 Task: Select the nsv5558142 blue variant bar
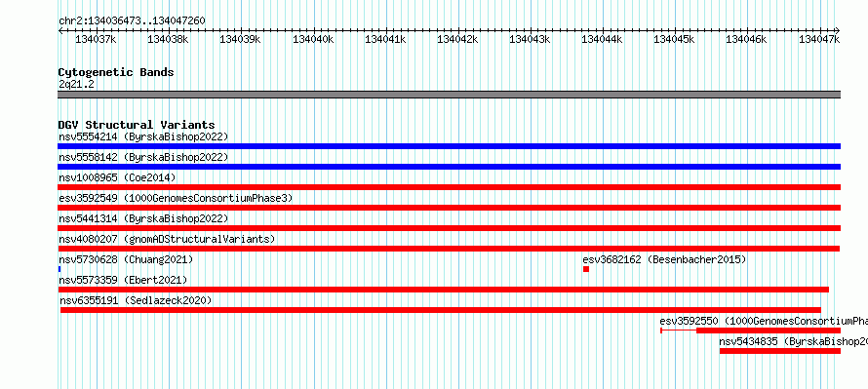coord(449,167)
